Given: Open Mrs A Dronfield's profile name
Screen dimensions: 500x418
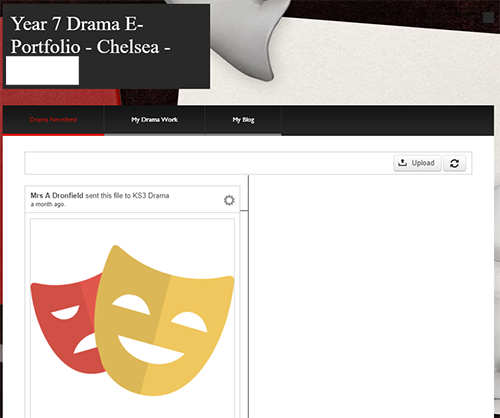Looking at the screenshot, I should [x=57, y=195].
